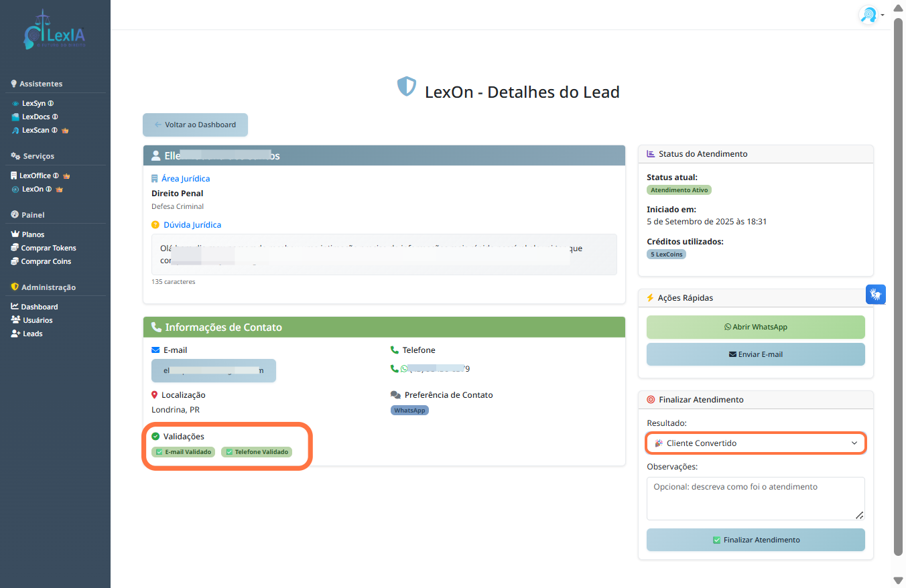906x588 pixels.
Task: Click the info icon next to LexOn
Action: click(x=48, y=190)
